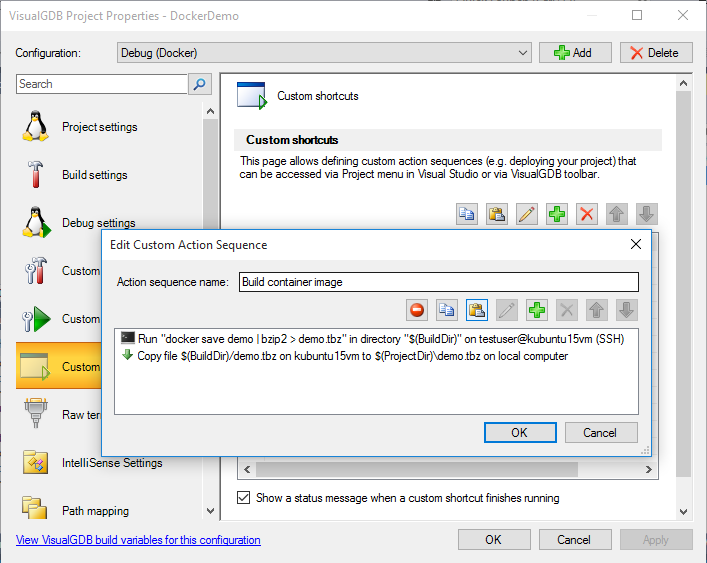Click the search magnifier icon
Screen dimensions: 707x563
(200, 84)
